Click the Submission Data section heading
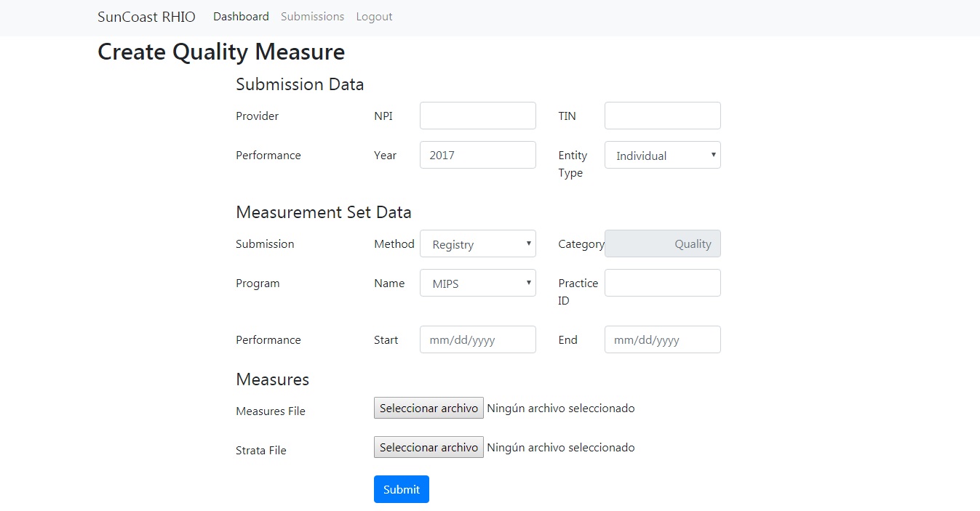 click(300, 84)
